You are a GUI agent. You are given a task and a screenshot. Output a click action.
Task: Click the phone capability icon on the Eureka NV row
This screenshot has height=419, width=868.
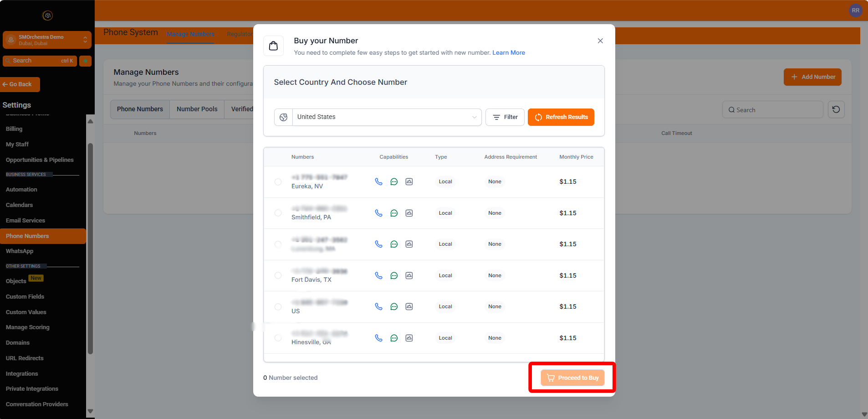(x=379, y=181)
